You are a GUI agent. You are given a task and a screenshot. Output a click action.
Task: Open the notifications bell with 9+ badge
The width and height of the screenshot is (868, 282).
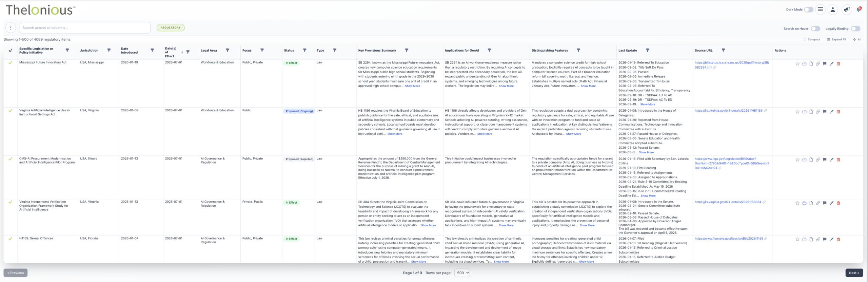click(859, 10)
